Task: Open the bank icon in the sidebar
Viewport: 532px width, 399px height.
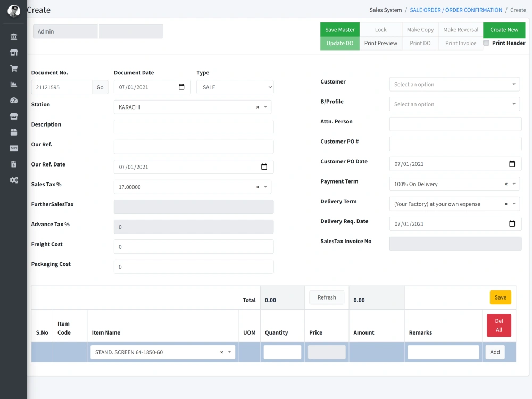Action: click(13, 36)
